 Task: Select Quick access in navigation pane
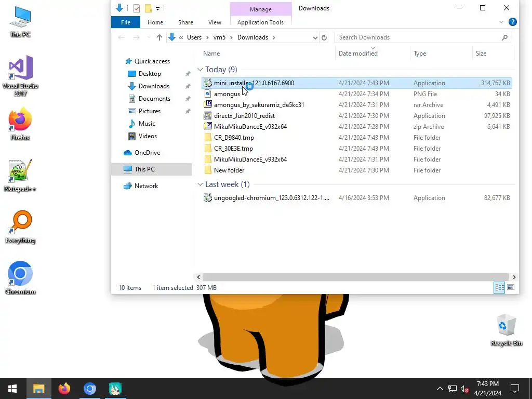pos(152,61)
